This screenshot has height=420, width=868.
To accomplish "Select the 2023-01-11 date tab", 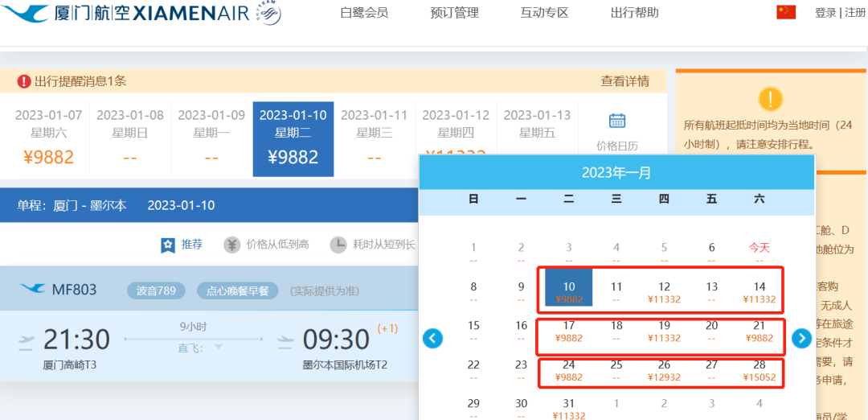I will point(375,139).
